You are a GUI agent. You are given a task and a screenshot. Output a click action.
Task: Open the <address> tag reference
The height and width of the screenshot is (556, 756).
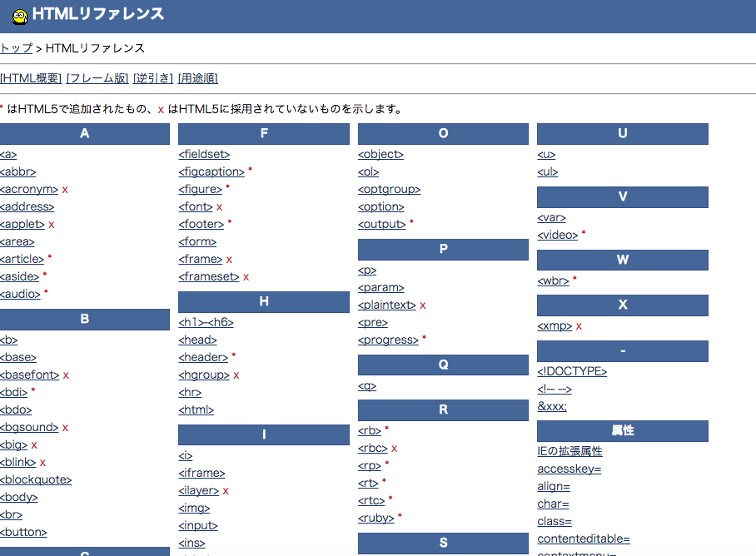tap(27, 206)
